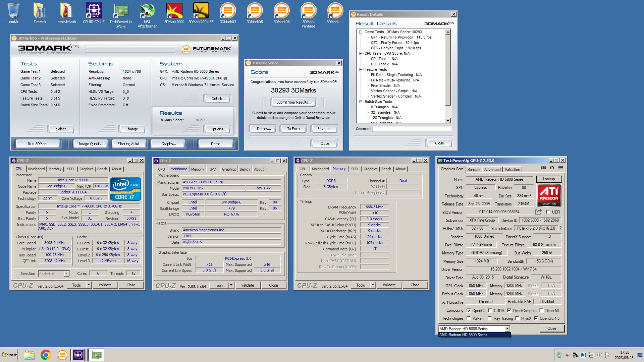The width and height of the screenshot is (644, 362).
Task: Toggle the DirectML checkbox
Action: pos(541,310)
